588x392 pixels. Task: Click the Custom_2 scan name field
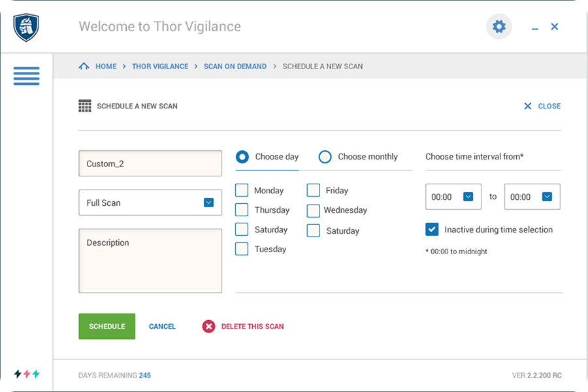point(150,163)
